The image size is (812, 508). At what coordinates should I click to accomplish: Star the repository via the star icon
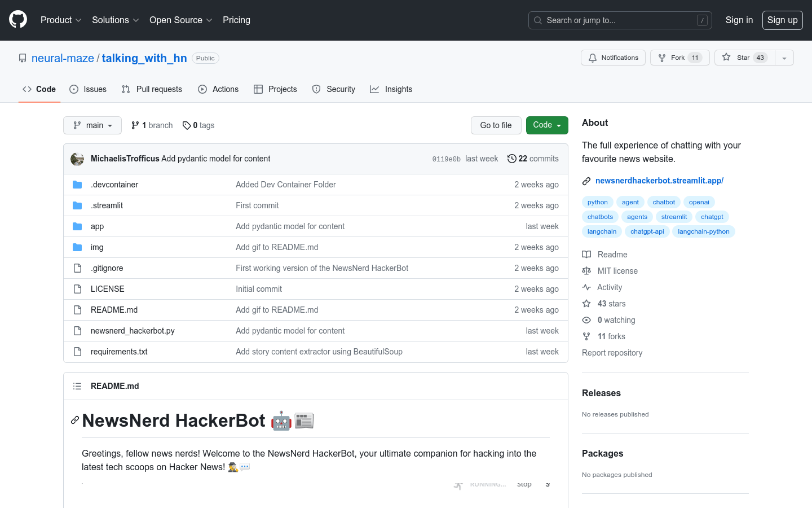[726, 57]
